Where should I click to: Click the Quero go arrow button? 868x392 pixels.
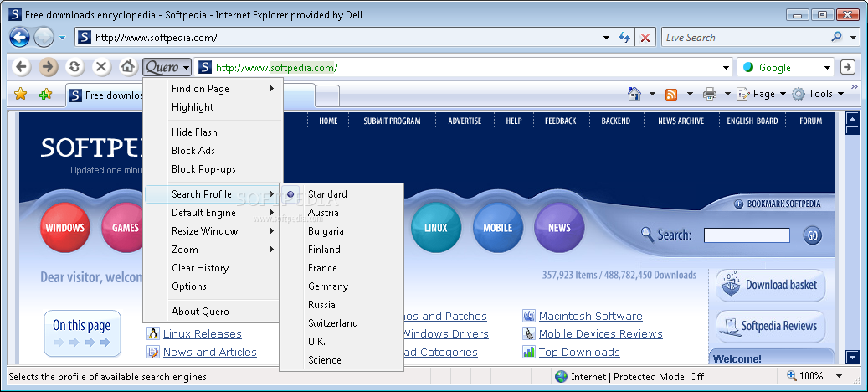coord(848,67)
